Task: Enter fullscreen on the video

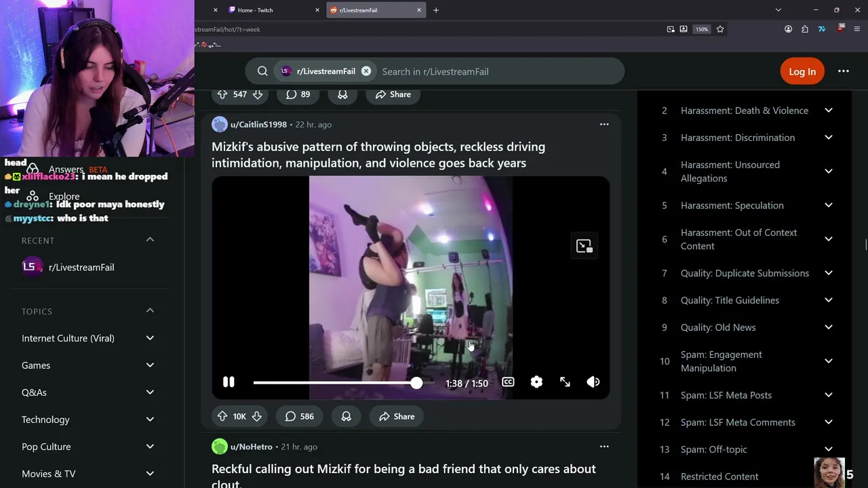Action: [x=565, y=382]
